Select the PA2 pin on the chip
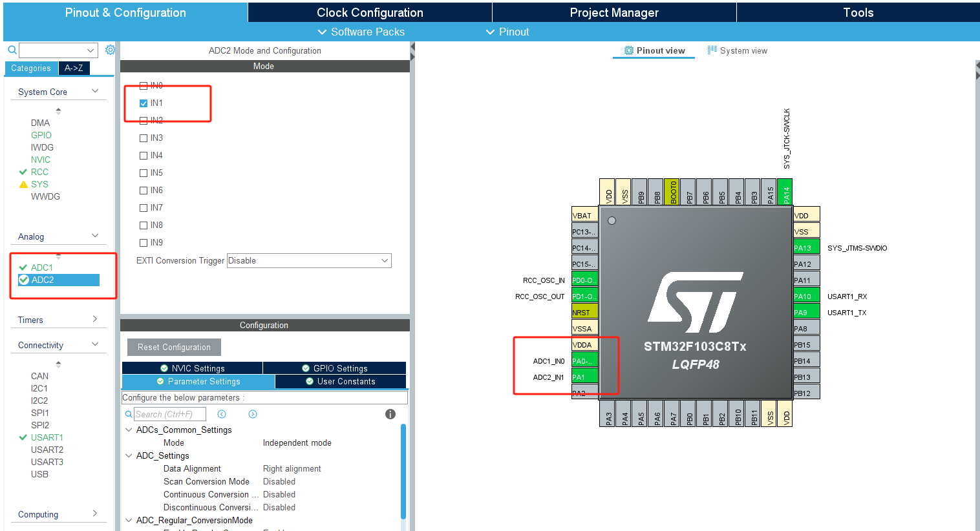The width and height of the screenshot is (980, 531). [x=584, y=393]
